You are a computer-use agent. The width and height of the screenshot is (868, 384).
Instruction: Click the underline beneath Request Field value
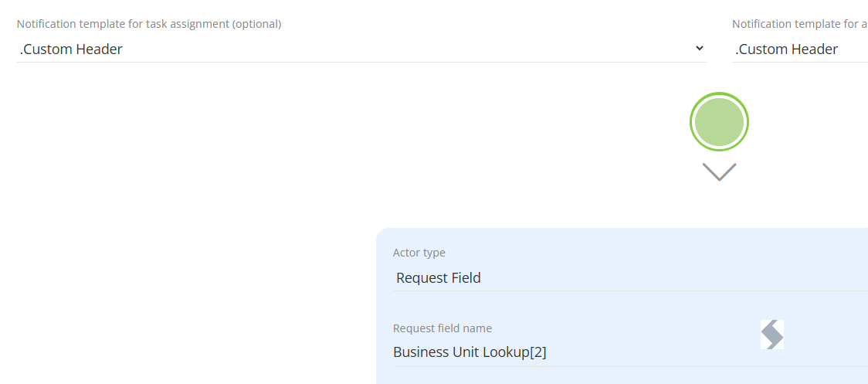pos(630,291)
